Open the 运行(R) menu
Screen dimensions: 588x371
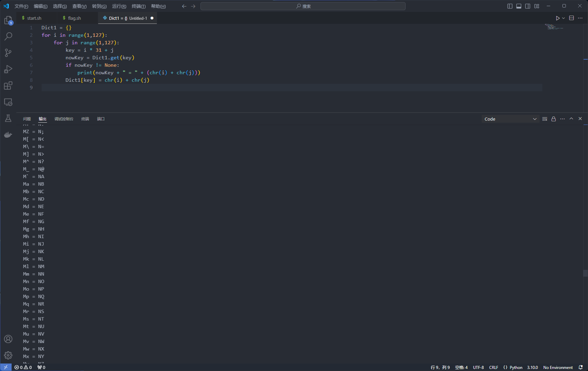coord(119,6)
